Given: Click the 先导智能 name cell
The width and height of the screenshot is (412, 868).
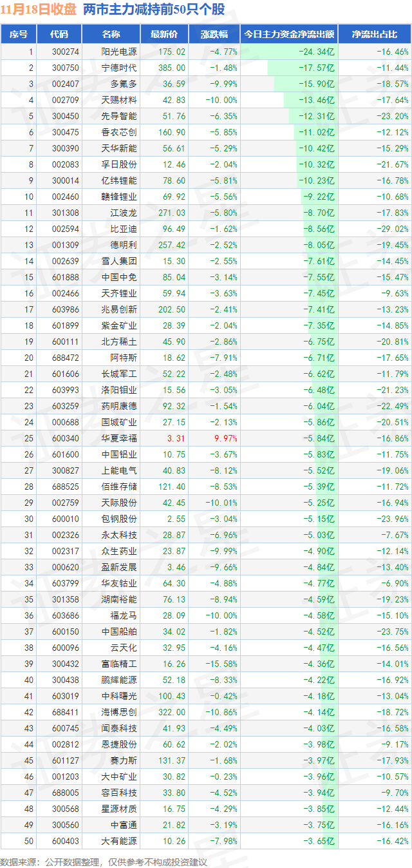Looking at the screenshot, I should (119, 116).
